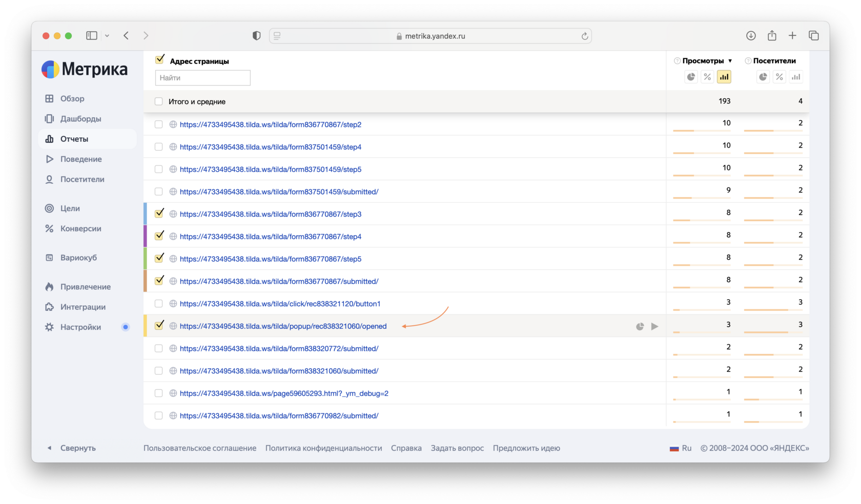The width and height of the screenshot is (861, 504).
Task: Expand the Safari sidebar options chevron
Action: point(107,36)
